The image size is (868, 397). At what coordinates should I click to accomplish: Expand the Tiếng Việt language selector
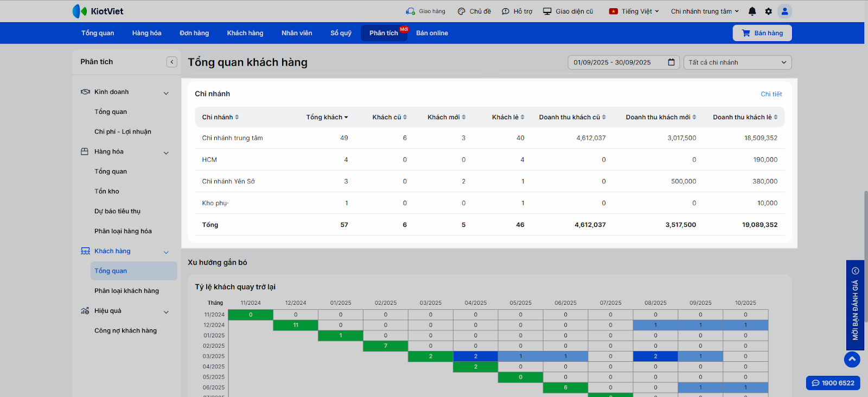[634, 11]
